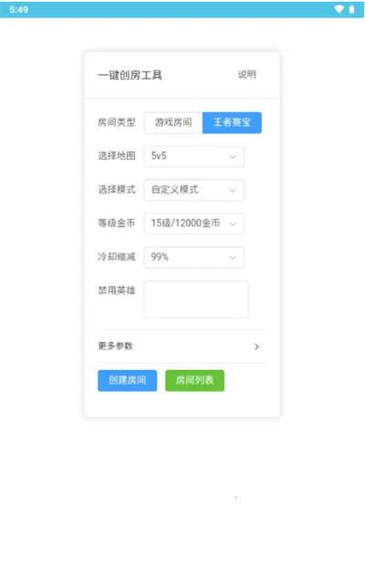The height and width of the screenshot is (588, 365).
Task: Open the 99% cooldown reduction dropdown
Action: coord(194,257)
